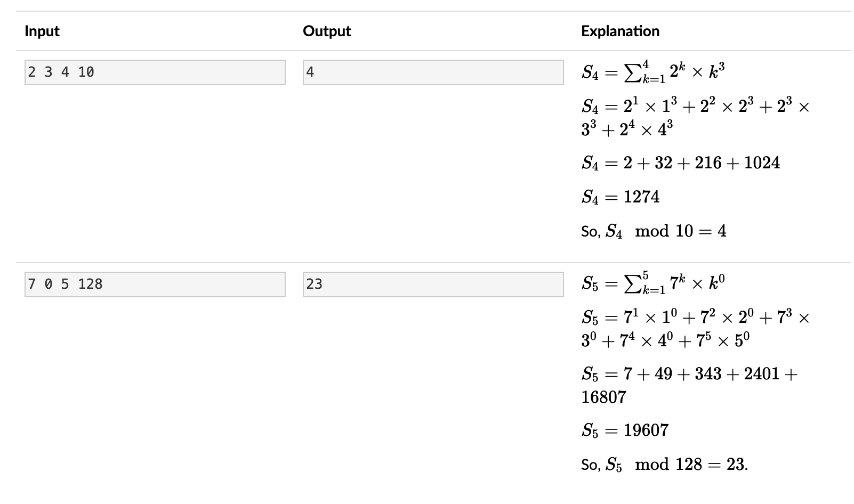Screen dimensions: 854x504
Task: Click the wrapped S5 terms 3⁰ + 7⁴ × 4⁰ + 7⁵ × 5⁰
Action: [x=666, y=340]
